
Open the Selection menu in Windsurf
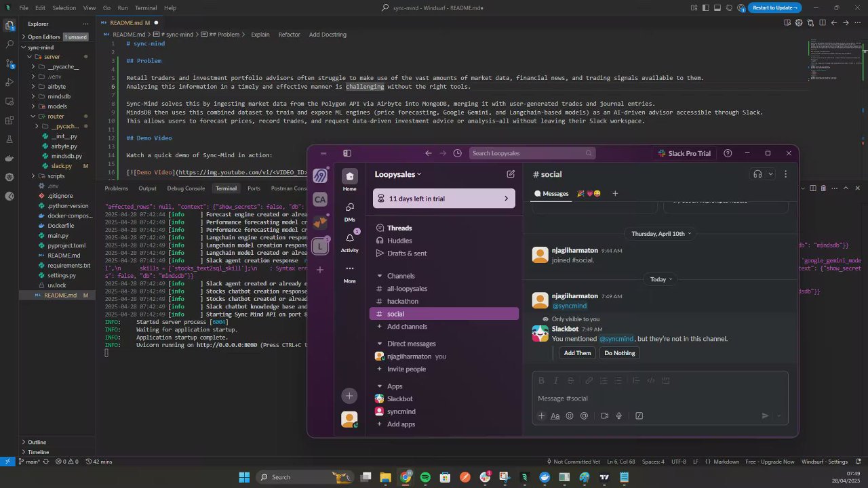64,8
